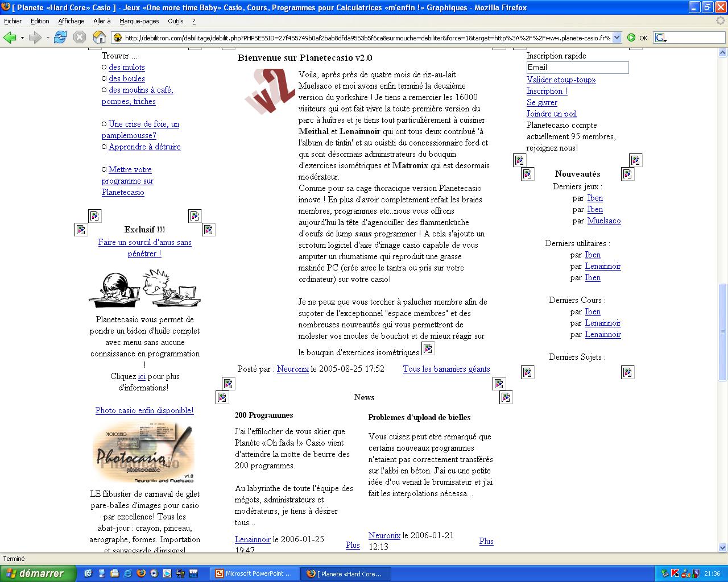728x582 pixels.
Task: Click the Google search engine icon
Action: pos(660,38)
